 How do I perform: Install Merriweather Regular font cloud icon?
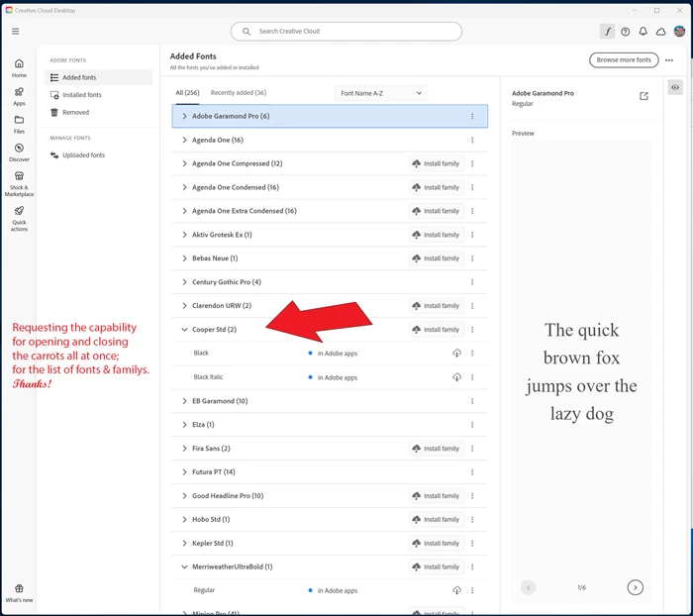pyautogui.click(x=456, y=590)
